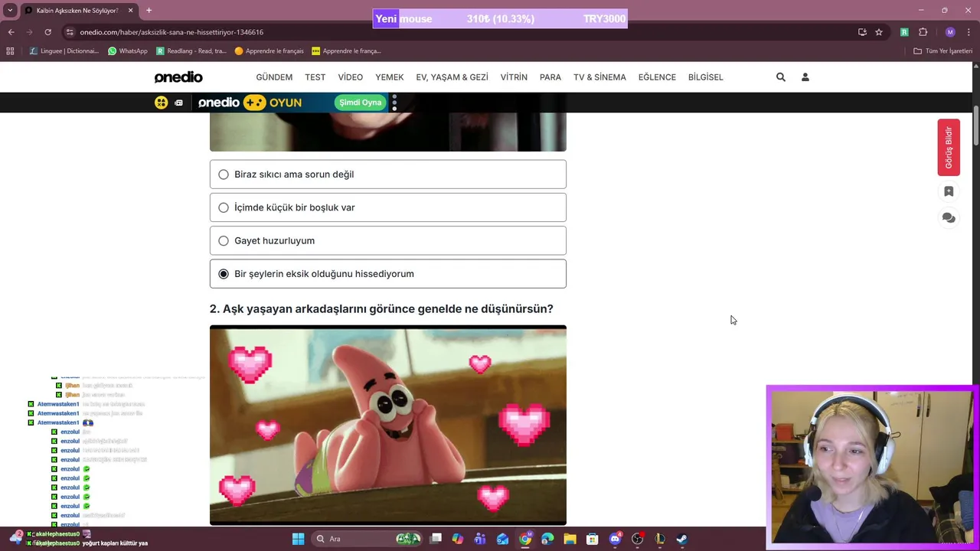980x551 pixels.
Task: Choose 'Gayet huzurluyum' answer
Action: [x=388, y=240]
